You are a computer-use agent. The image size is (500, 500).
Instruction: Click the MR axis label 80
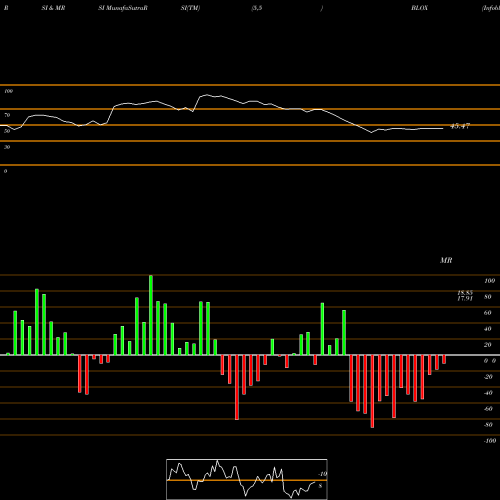(488, 297)
